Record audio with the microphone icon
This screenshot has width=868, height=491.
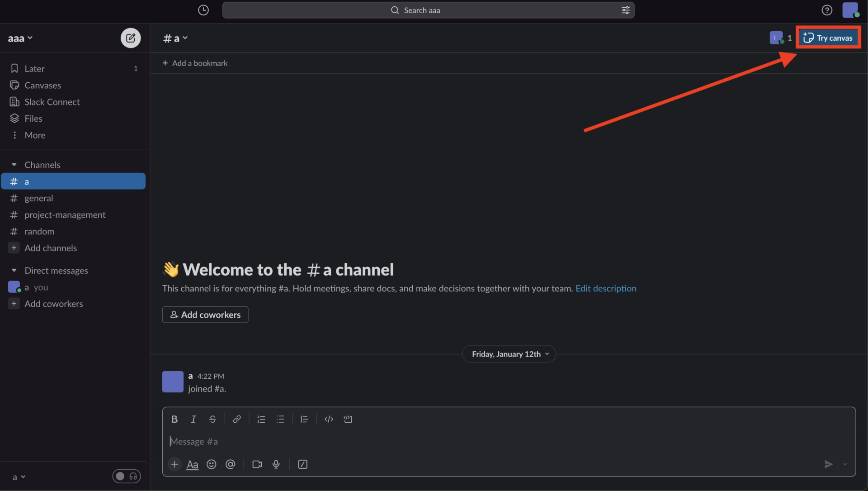[x=276, y=464]
